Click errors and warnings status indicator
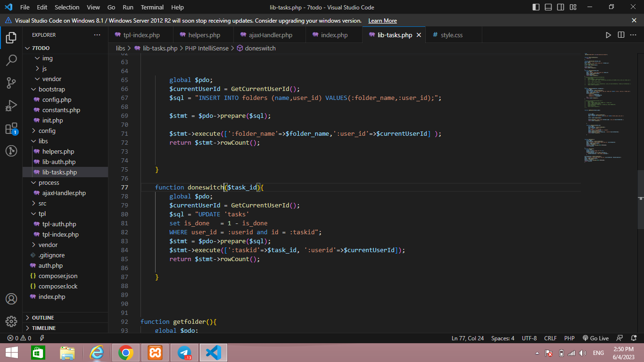 click(x=19, y=338)
